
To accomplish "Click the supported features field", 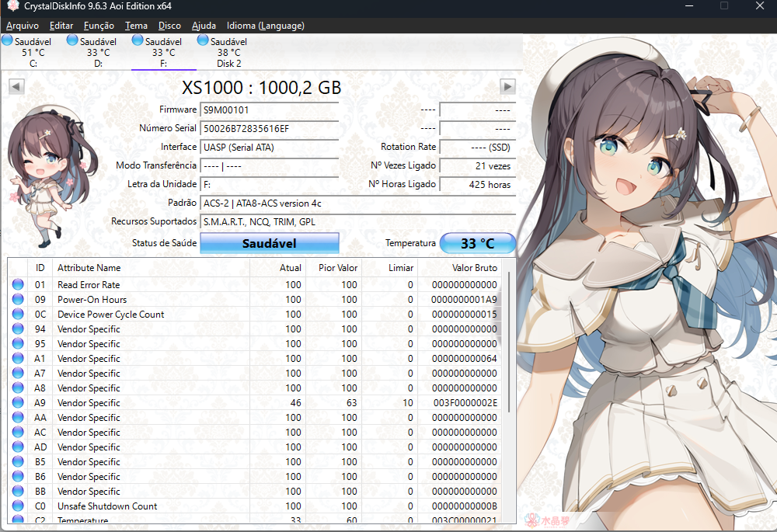I will (357, 222).
